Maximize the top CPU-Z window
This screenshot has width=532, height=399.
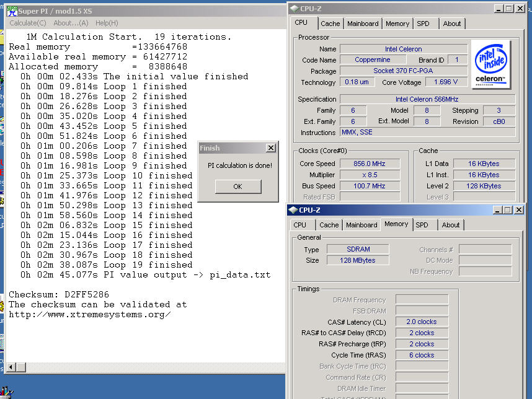pyautogui.click(x=509, y=9)
